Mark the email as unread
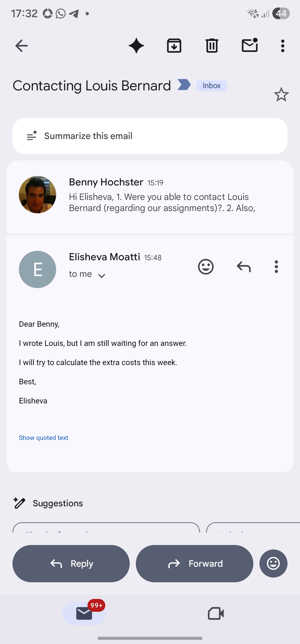Viewport: 300px width, 644px height. [x=250, y=45]
